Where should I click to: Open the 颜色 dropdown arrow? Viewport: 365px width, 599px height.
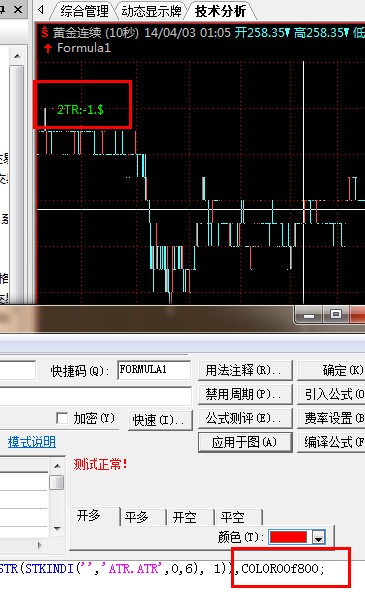[318, 537]
